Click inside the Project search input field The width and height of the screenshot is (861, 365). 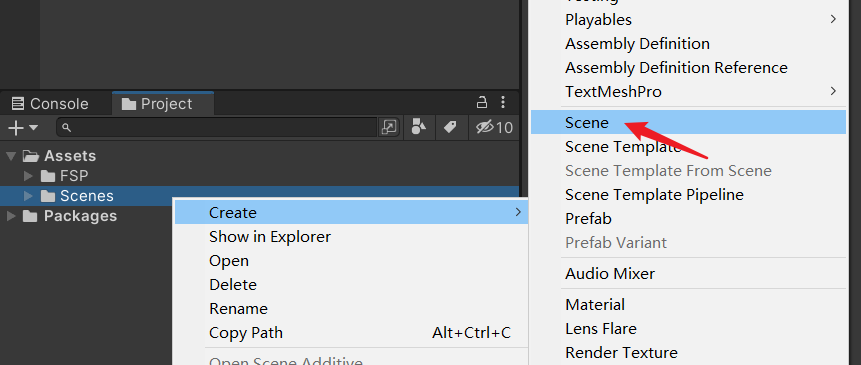[x=217, y=127]
